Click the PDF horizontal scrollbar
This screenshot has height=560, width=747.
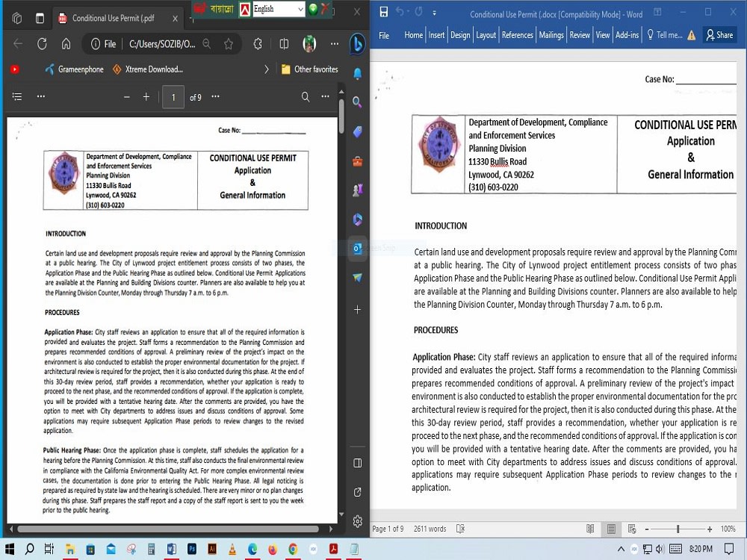pyautogui.click(x=167, y=529)
